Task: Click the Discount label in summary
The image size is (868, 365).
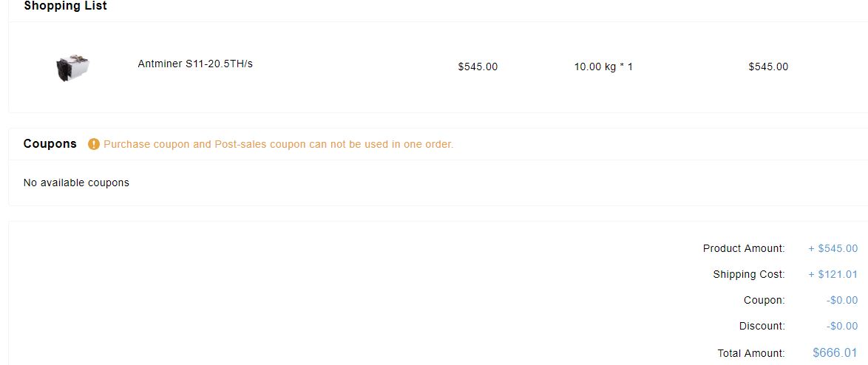Action: 762,327
